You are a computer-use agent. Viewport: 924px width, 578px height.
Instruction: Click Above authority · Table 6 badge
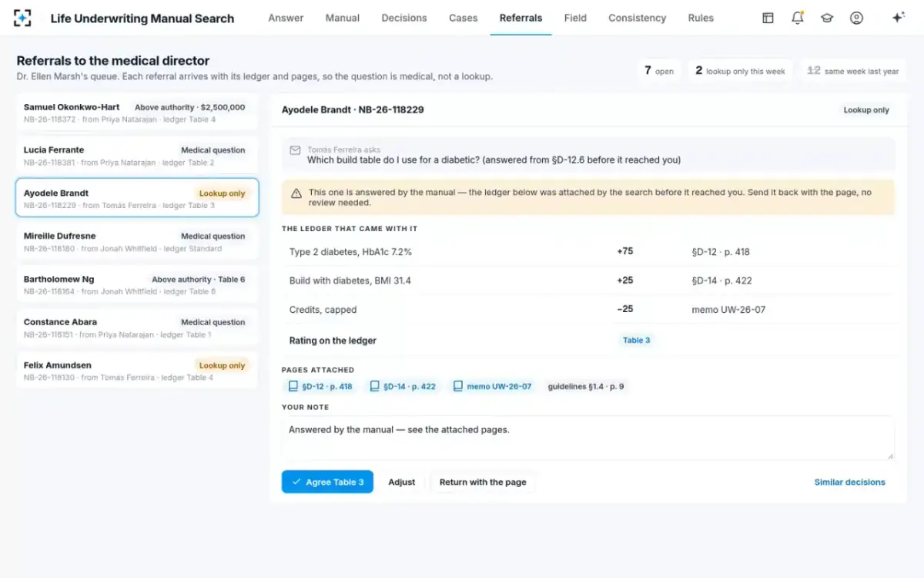(199, 280)
